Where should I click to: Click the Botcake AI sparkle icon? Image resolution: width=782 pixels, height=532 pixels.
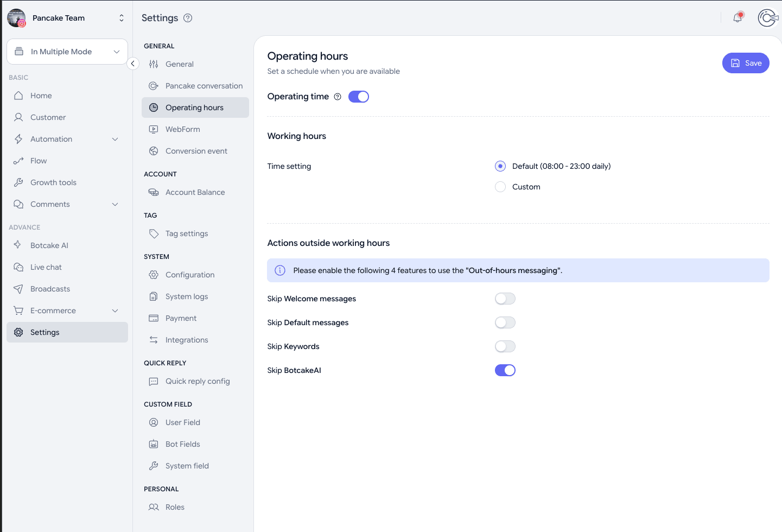[18, 245]
